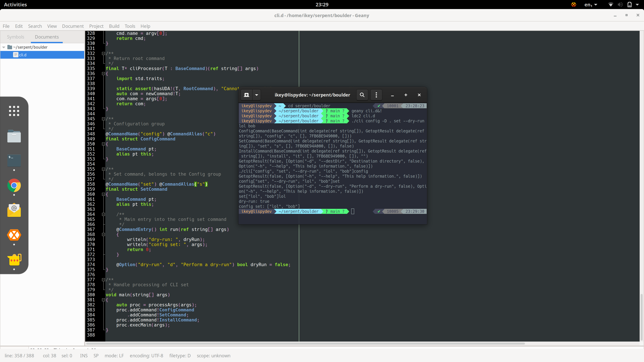Minimize the terminal window

pos(392,95)
